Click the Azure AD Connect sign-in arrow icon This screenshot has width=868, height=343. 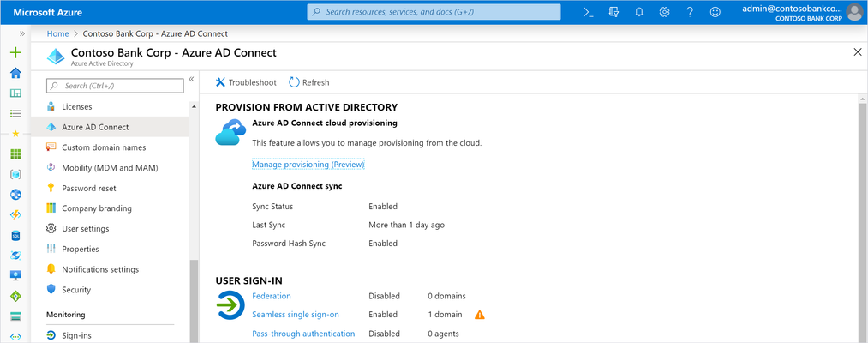[230, 305]
